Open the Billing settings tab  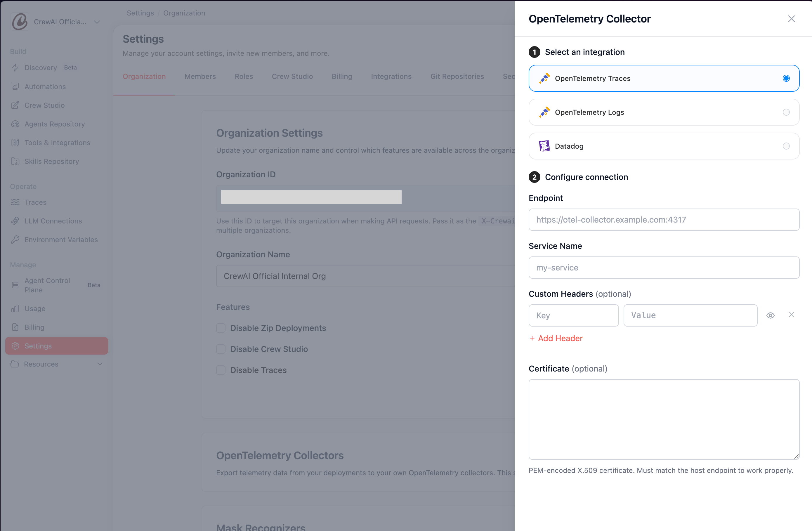point(342,77)
